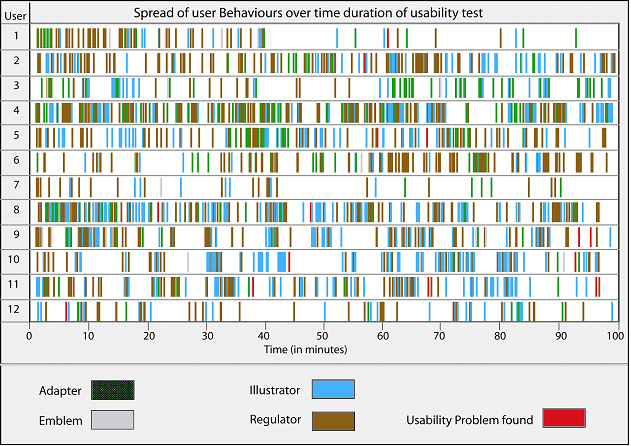
Task: Select the row label for user 4
Action: (15, 110)
